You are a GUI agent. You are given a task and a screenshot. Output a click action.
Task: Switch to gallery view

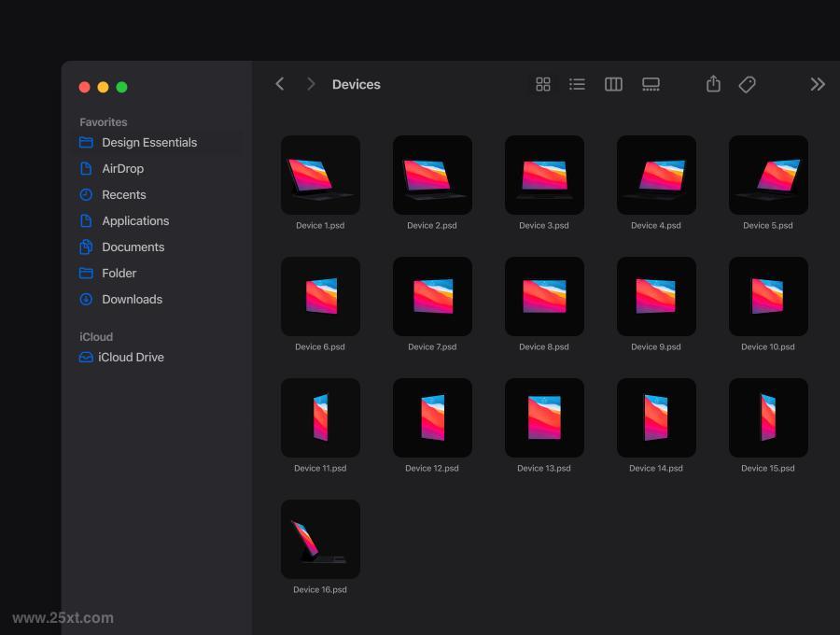coord(651,84)
